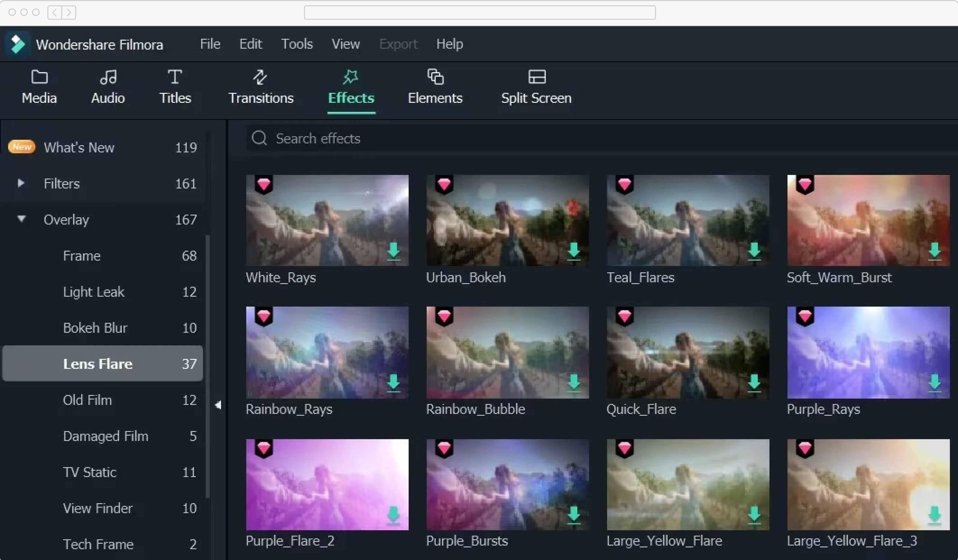Open the View menu
The width and height of the screenshot is (958, 560).
[x=345, y=44]
